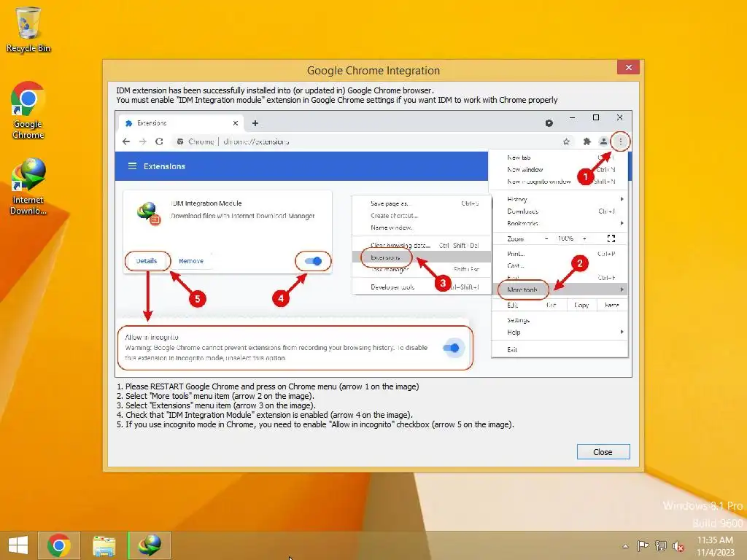Image resolution: width=747 pixels, height=560 pixels.
Task: Click the reload icon in the pictured Chrome
Action: [159, 141]
